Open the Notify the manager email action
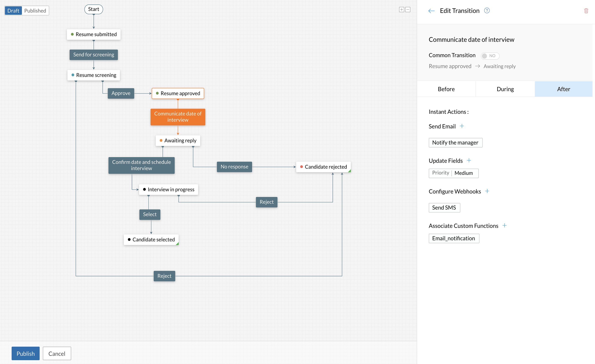The width and height of the screenshot is (595, 364). [x=455, y=143]
